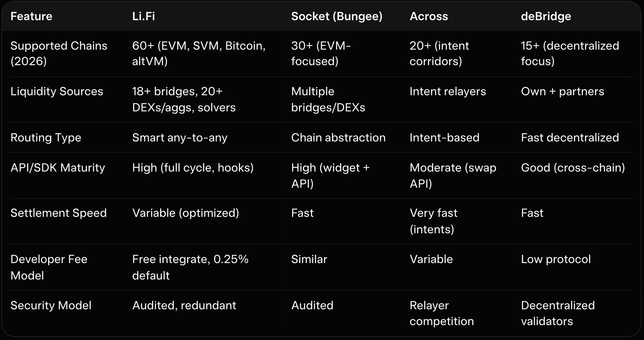
Task: Select the Socket (Bungee) column header
Action: point(337,16)
